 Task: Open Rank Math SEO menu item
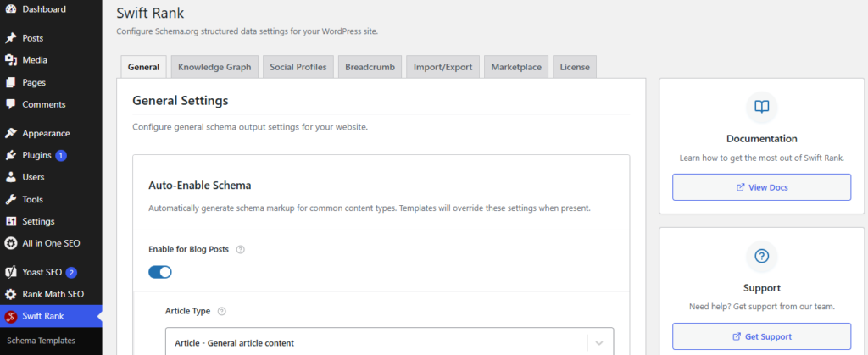click(51, 294)
